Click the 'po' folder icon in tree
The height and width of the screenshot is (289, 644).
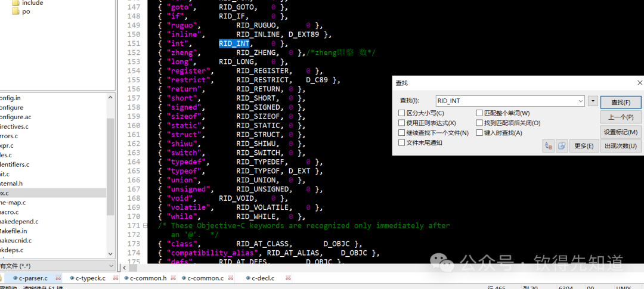[x=16, y=11]
